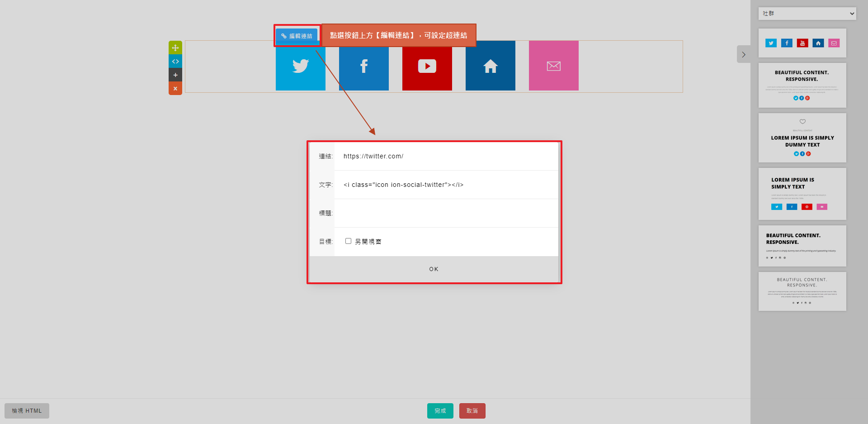Click the plus add block icon

[x=175, y=75]
